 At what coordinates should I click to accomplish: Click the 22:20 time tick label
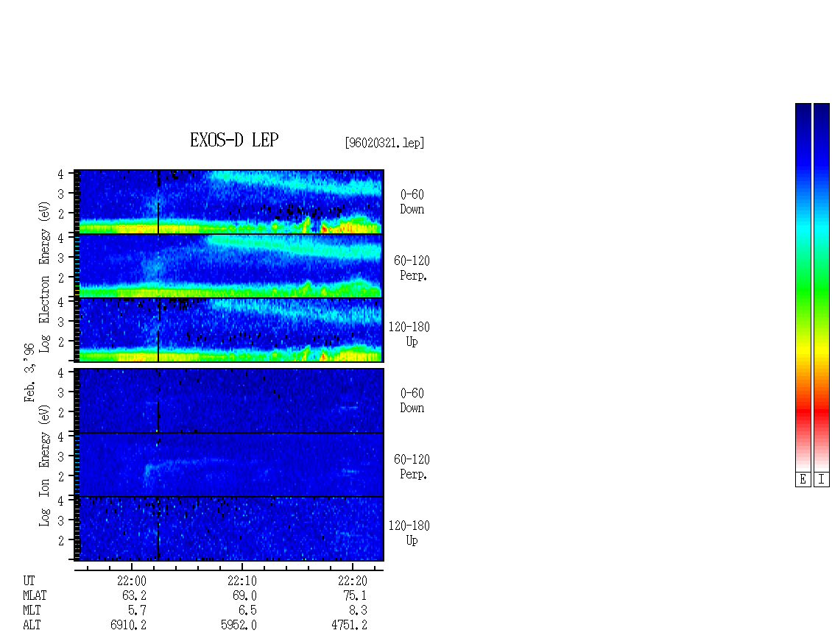353,581
